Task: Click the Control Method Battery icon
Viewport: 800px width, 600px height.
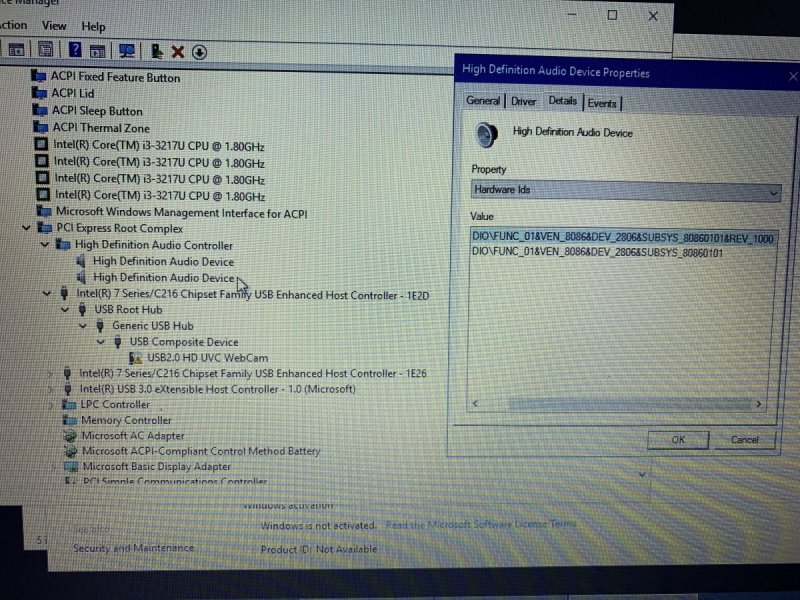Action: click(x=70, y=451)
